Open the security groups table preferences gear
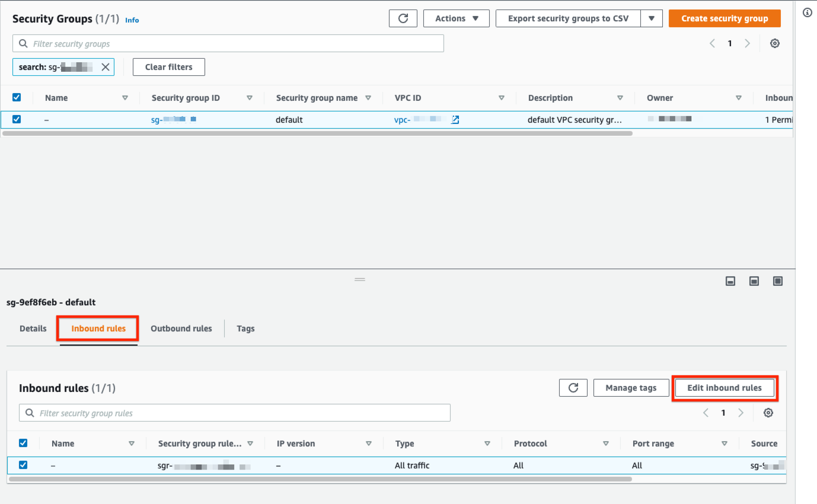 click(774, 43)
